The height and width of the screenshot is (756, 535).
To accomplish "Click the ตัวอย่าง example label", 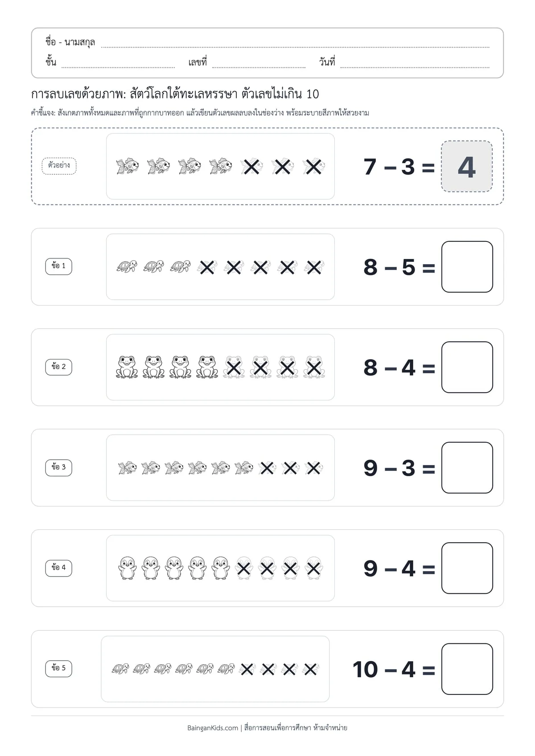I will 59,166.
